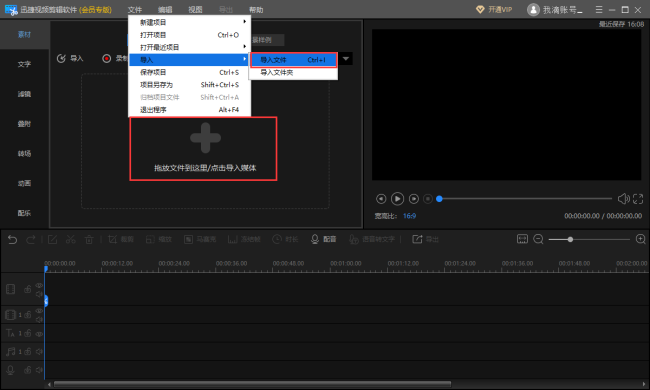Click the preview volume speaker icon
This screenshot has width=650, height=390.
coord(623,199)
